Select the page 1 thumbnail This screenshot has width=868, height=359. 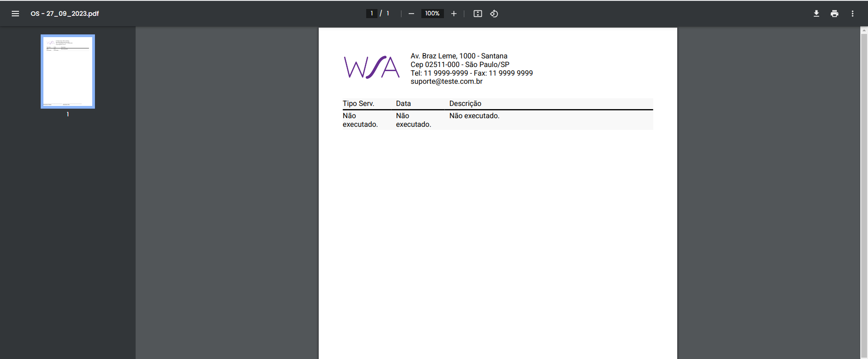[68, 72]
